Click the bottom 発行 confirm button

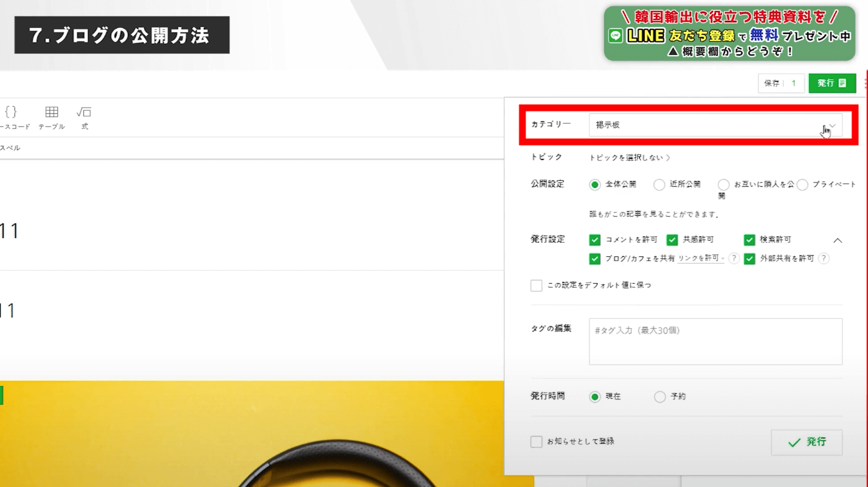807,443
